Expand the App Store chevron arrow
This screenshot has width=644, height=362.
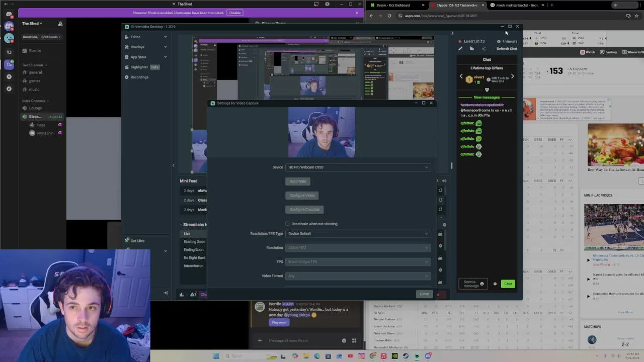click(x=165, y=57)
